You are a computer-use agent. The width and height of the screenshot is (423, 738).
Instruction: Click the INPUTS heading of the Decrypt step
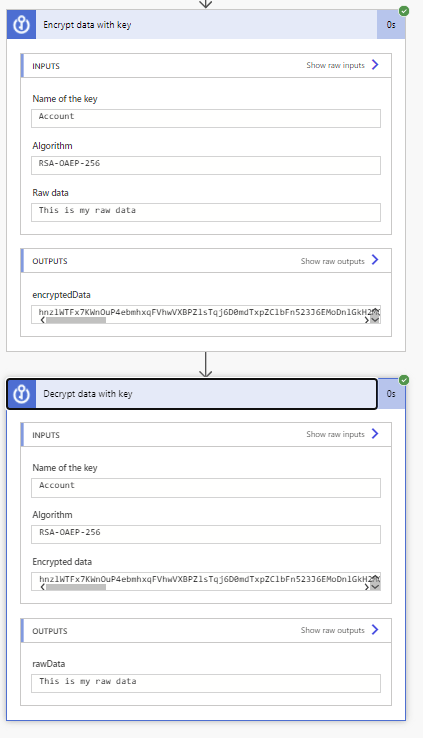pyautogui.click(x=46, y=435)
